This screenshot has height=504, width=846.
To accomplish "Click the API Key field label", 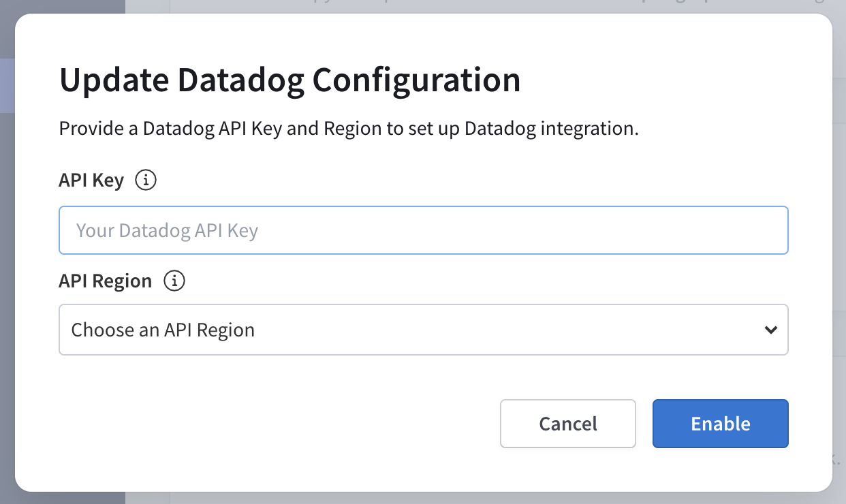I will 91,179.
